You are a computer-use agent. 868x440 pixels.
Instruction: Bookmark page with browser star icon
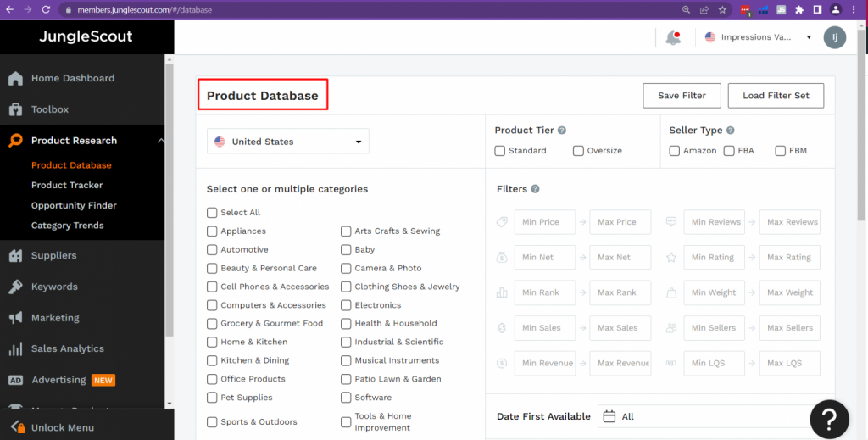[x=722, y=10]
